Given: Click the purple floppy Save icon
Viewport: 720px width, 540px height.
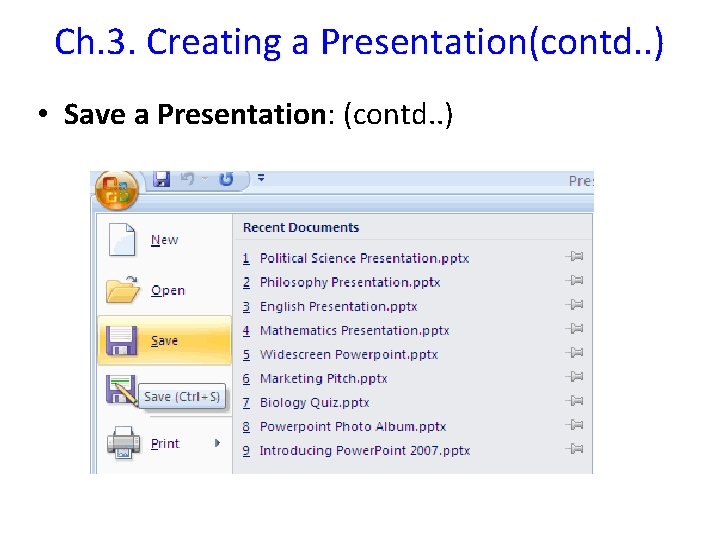Looking at the screenshot, I should click(x=122, y=341).
